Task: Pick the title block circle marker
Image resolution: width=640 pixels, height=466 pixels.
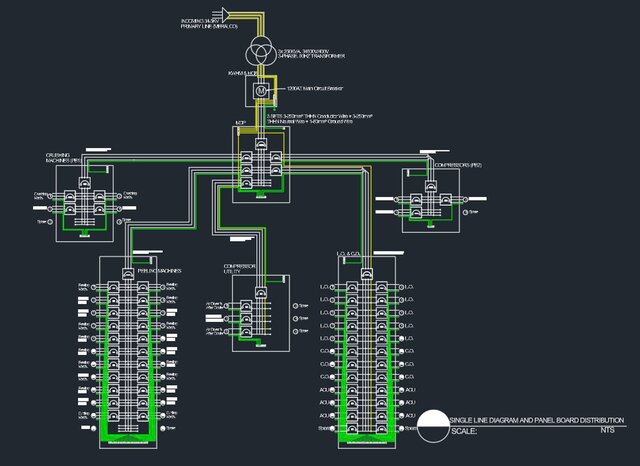Action: 433,426
